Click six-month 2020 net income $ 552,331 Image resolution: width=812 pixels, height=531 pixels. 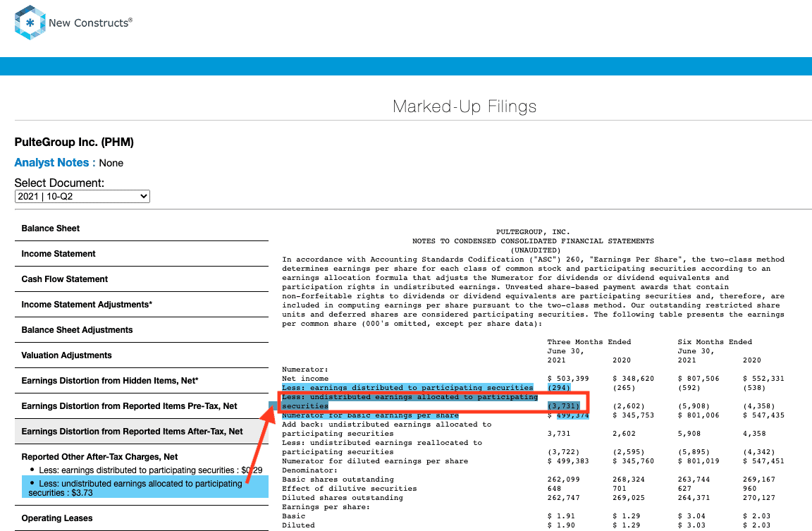click(764, 379)
